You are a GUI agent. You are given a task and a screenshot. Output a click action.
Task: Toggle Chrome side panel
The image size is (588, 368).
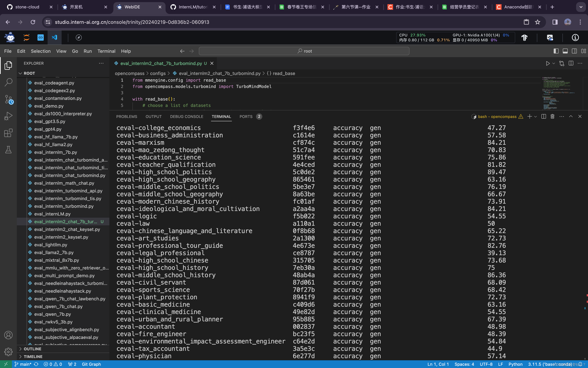pos(555,22)
